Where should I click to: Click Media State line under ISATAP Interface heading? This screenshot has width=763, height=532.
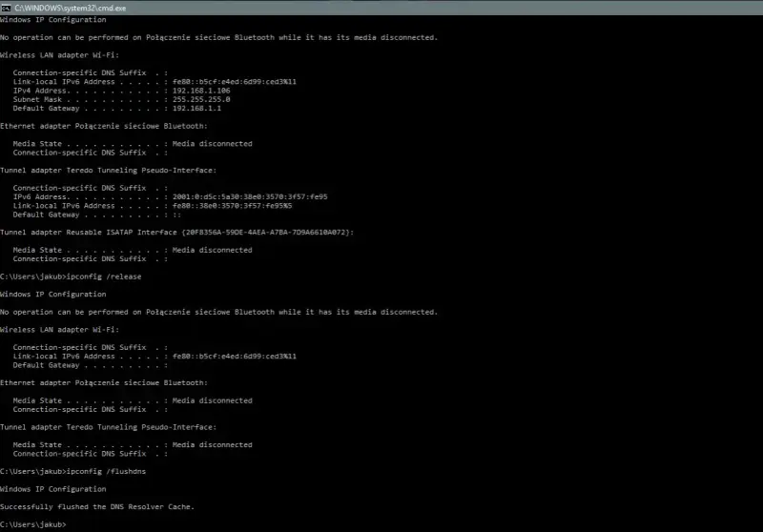[133, 250]
